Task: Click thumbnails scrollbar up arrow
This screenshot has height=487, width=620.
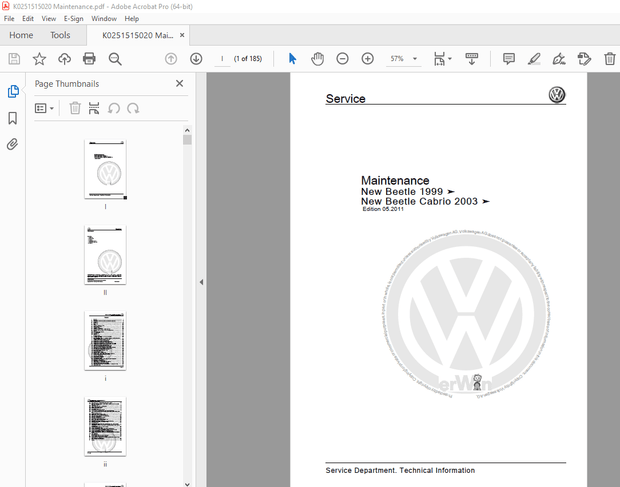Action: point(187,130)
